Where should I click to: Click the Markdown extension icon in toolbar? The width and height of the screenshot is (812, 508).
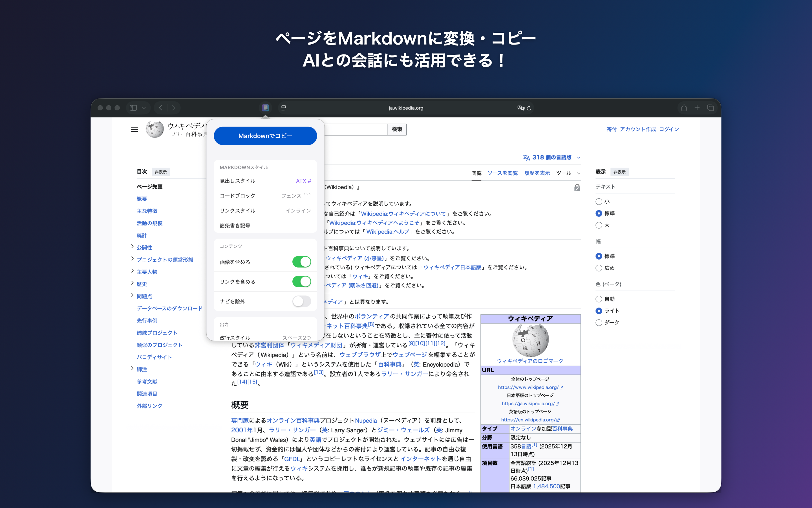[x=265, y=108]
